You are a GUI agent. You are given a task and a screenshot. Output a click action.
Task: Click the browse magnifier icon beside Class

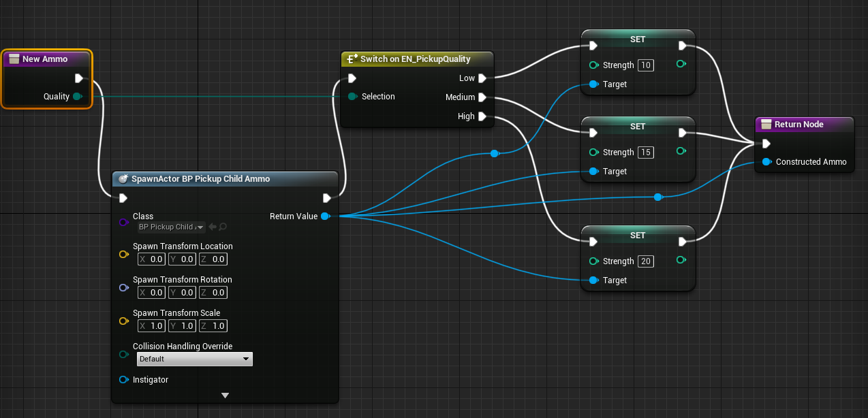point(223,227)
